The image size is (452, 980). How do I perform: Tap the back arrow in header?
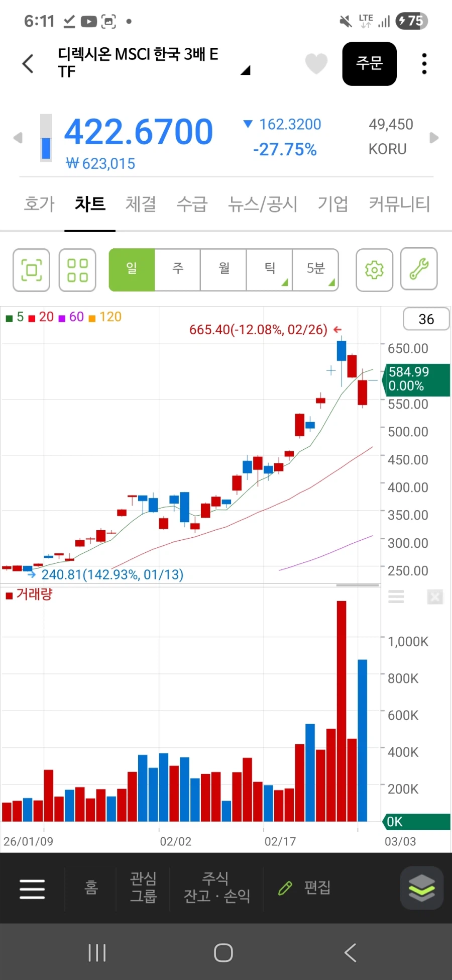[x=28, y=64]
